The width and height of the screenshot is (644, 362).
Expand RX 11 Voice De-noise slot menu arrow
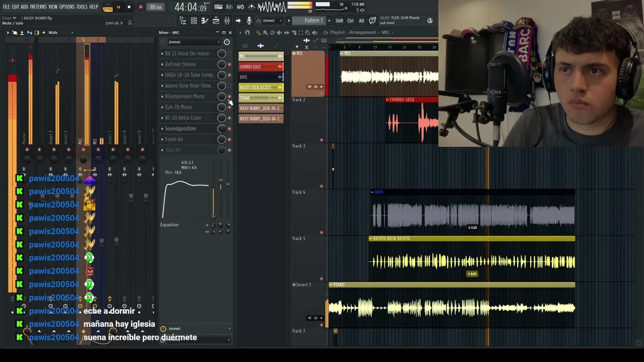162,53
